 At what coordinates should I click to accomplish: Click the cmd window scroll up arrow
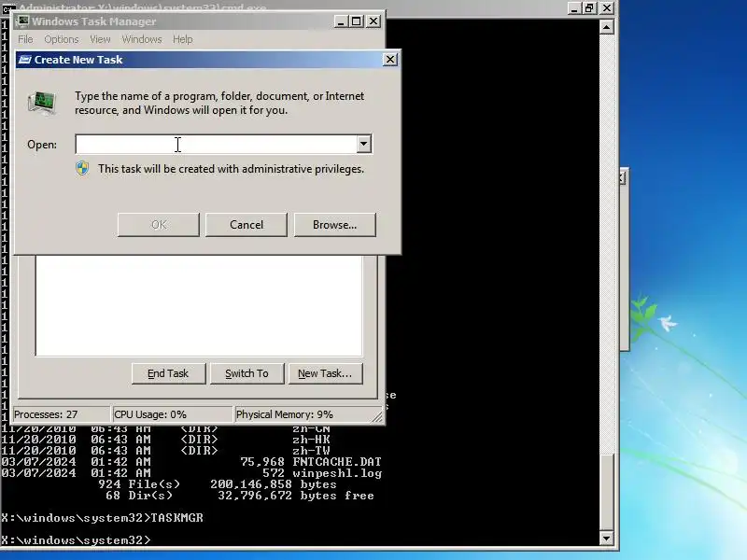[606, 27]
